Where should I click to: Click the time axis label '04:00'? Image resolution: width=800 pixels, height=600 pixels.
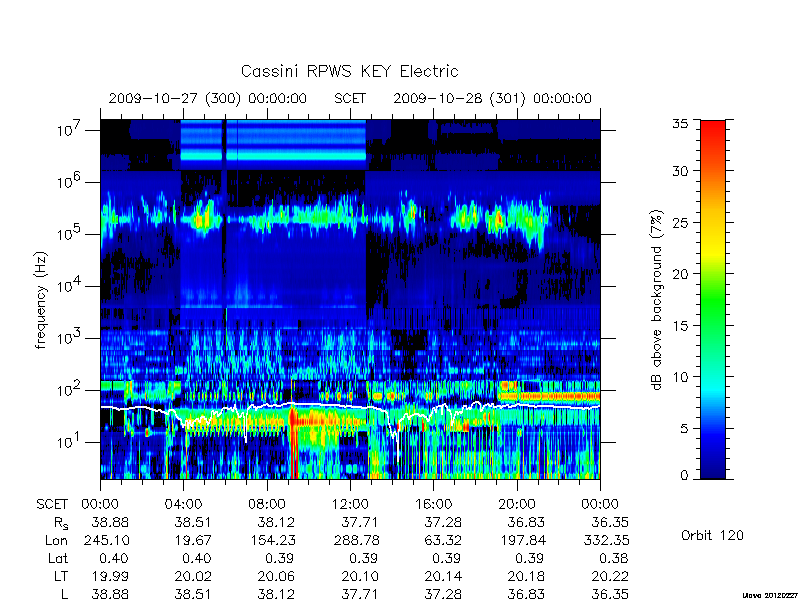click(x=183, y=504)
